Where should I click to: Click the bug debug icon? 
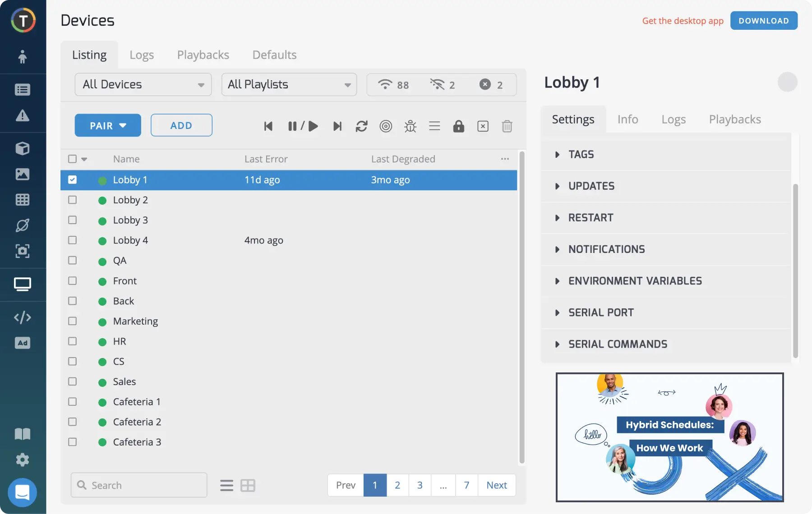[x=410, y=126]
